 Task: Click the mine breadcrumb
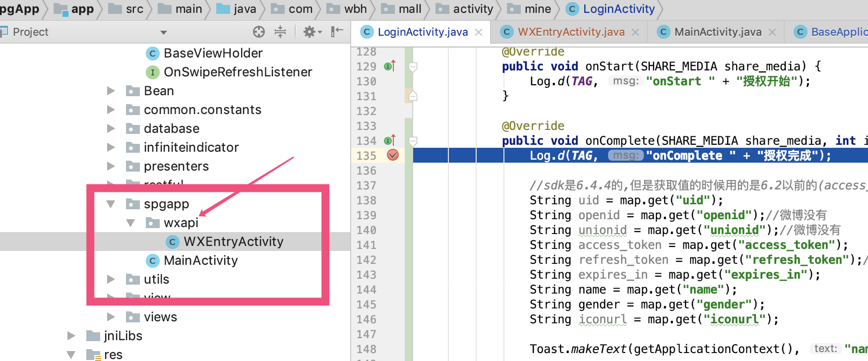(x=529, y=9)
